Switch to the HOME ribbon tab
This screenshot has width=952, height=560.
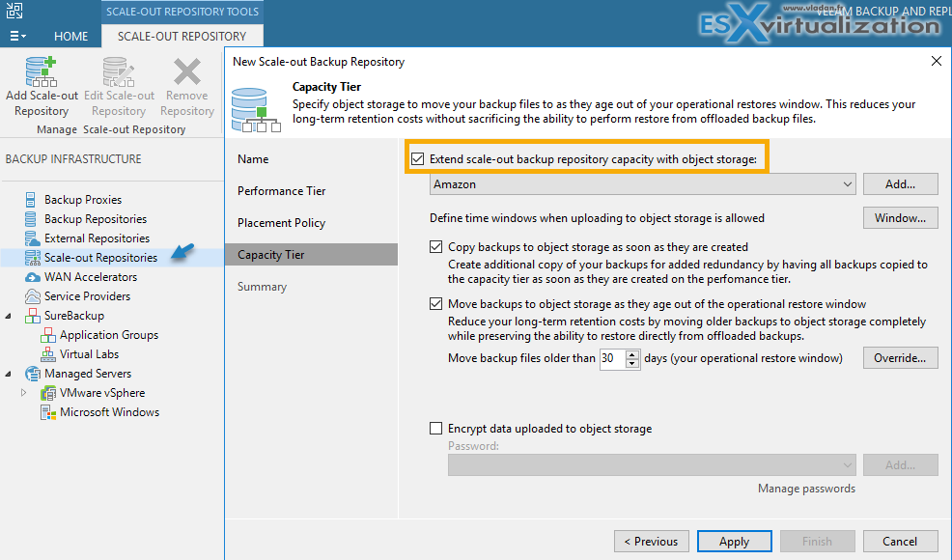(71, 36)
